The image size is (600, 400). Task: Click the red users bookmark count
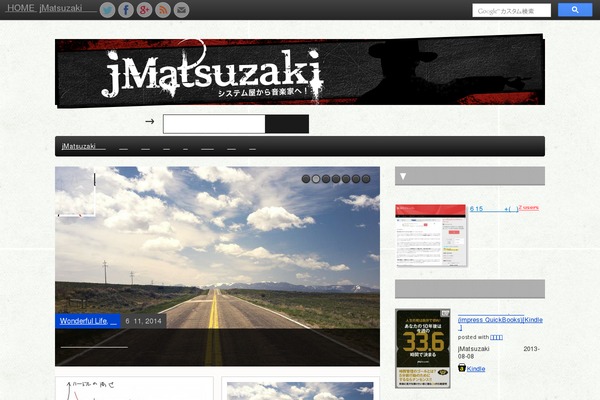[529, 207]
